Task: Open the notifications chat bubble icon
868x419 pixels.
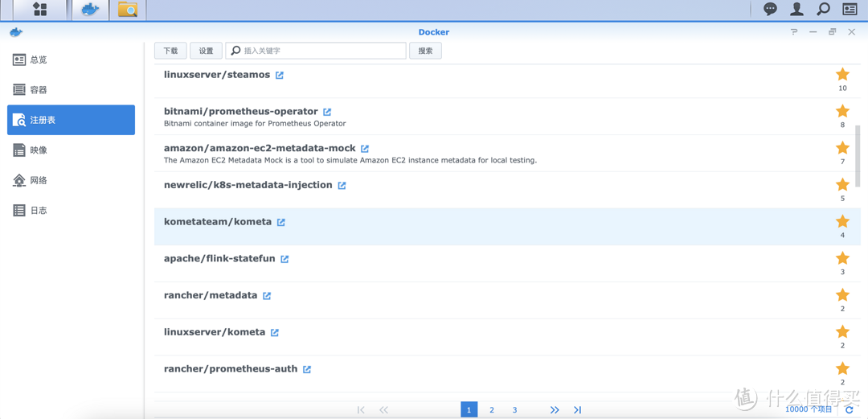Action: pos(770,9)
